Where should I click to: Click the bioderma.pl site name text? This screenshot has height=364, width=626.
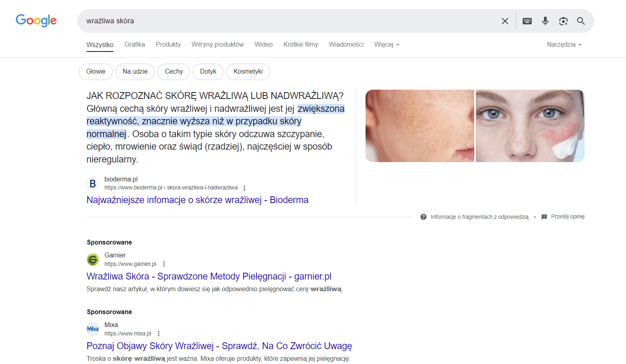point(121,179)
